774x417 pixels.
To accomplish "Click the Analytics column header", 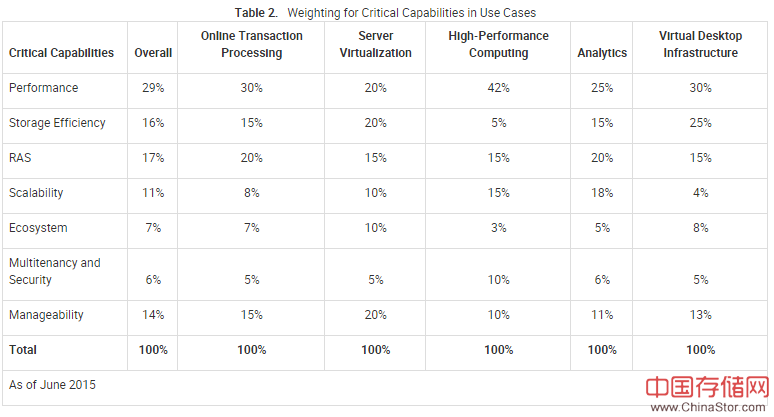I will (x=602, y=52).
